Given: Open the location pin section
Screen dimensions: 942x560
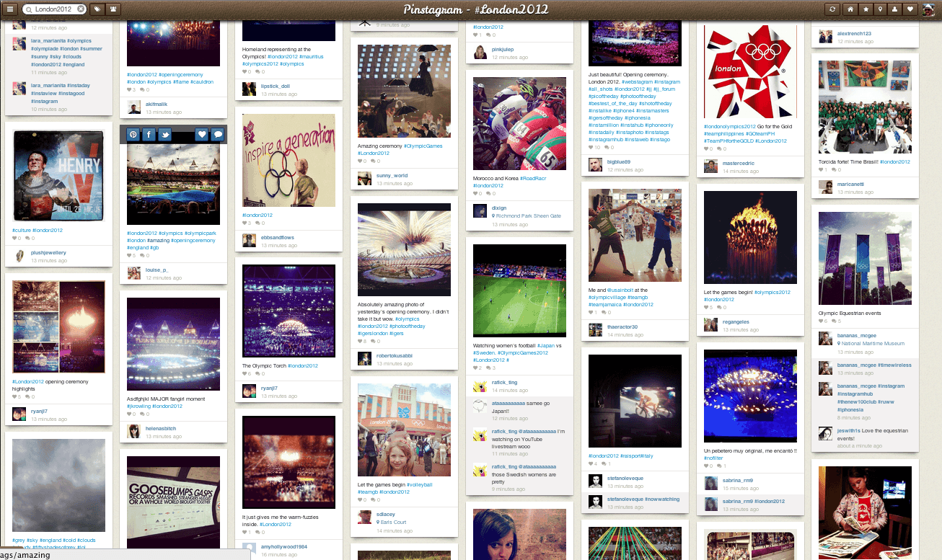Looking at the screenshot, I should (880, 9).
